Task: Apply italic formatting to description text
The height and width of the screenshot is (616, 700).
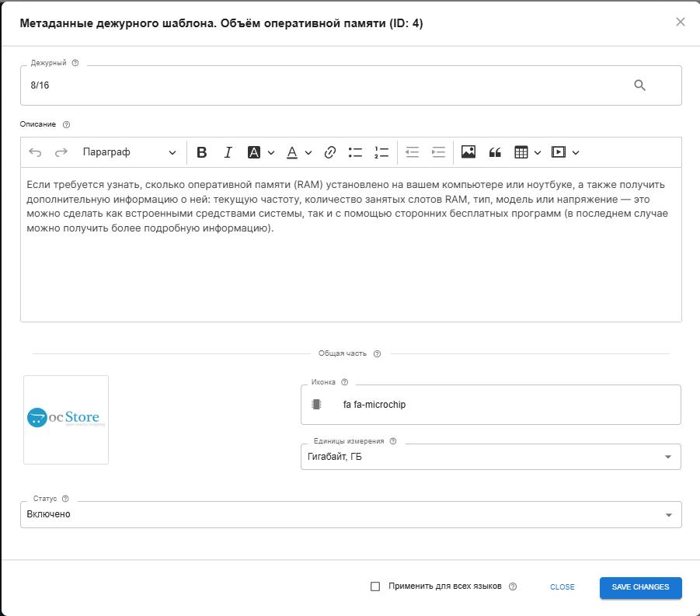Action: 228,152
